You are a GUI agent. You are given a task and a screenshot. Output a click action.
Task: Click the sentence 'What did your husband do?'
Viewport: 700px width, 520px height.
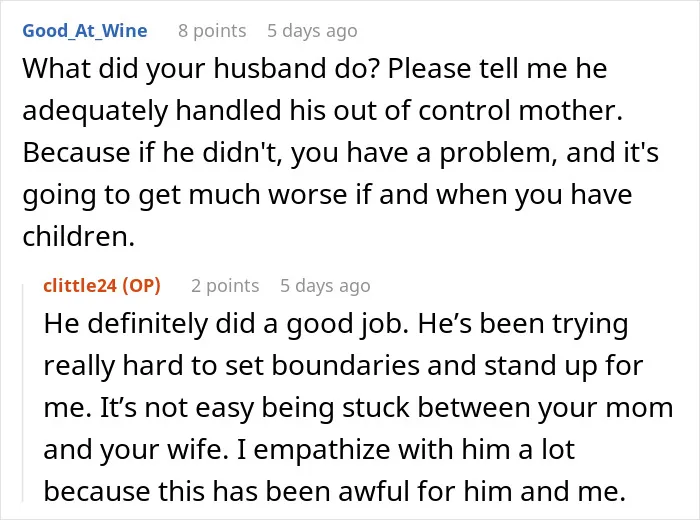coord(201,69)
